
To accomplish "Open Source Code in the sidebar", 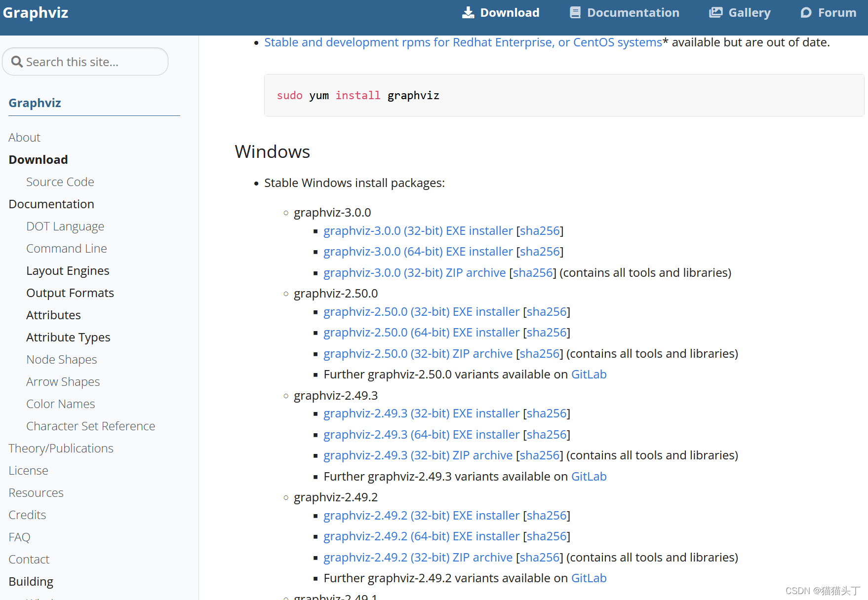I will (x=60, y=182).
